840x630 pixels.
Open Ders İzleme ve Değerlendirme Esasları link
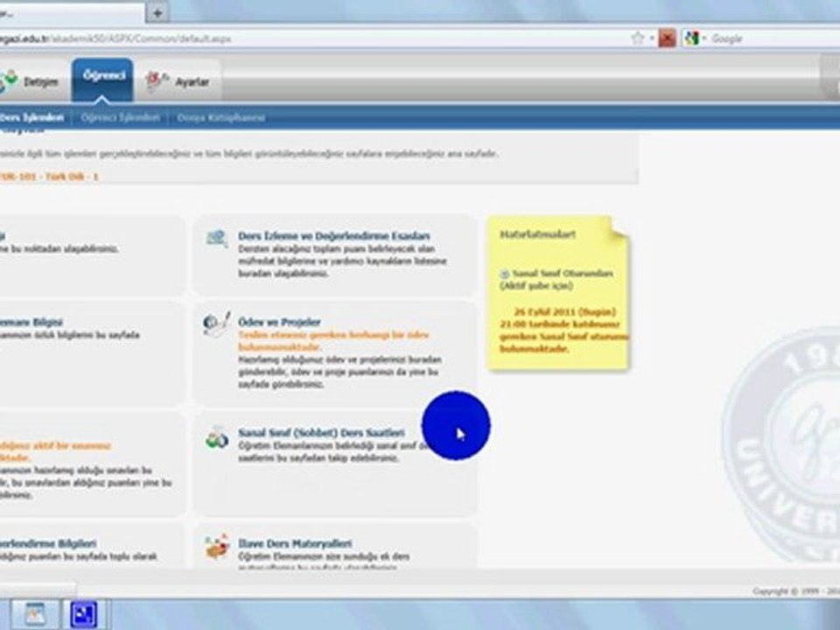(x=333, y=235)
